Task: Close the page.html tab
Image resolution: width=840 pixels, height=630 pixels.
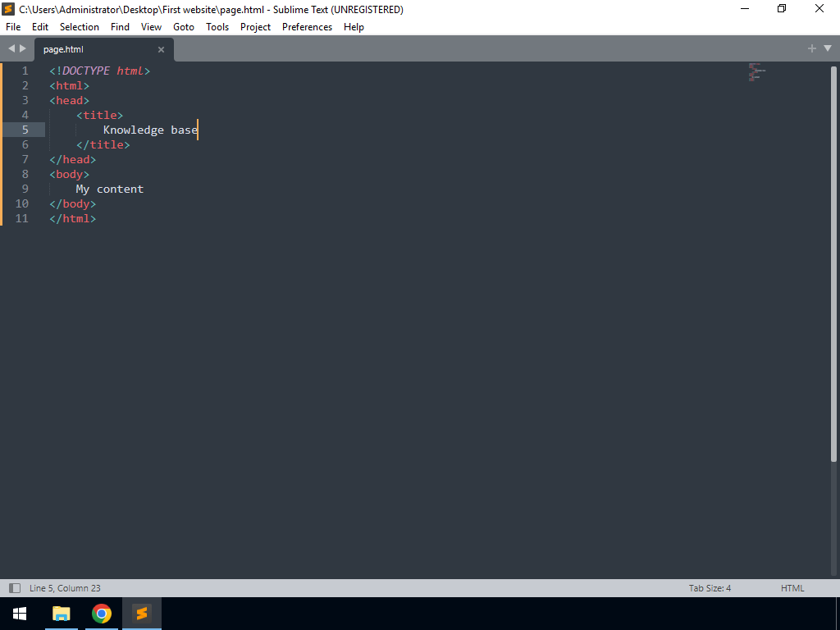Action: (x=161, y=49)
